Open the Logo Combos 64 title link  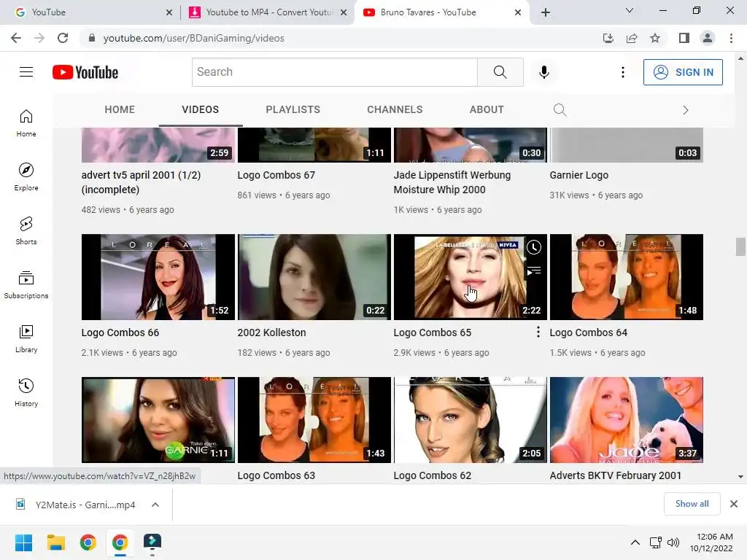pyautogui.click(x=589, y=332)
